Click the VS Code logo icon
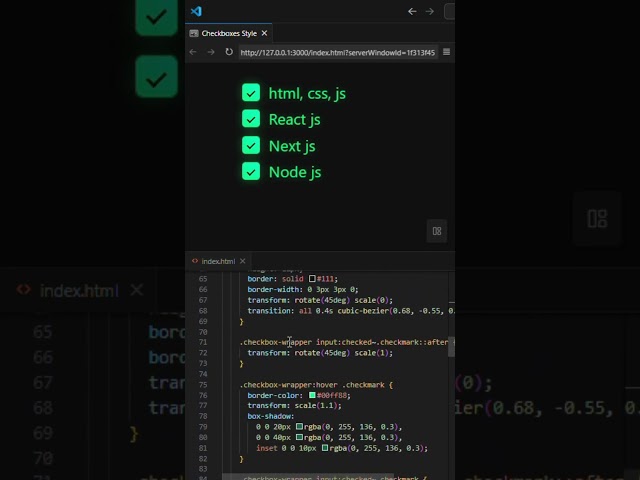The height and width of the screenshot is (480, 640). 196,11
